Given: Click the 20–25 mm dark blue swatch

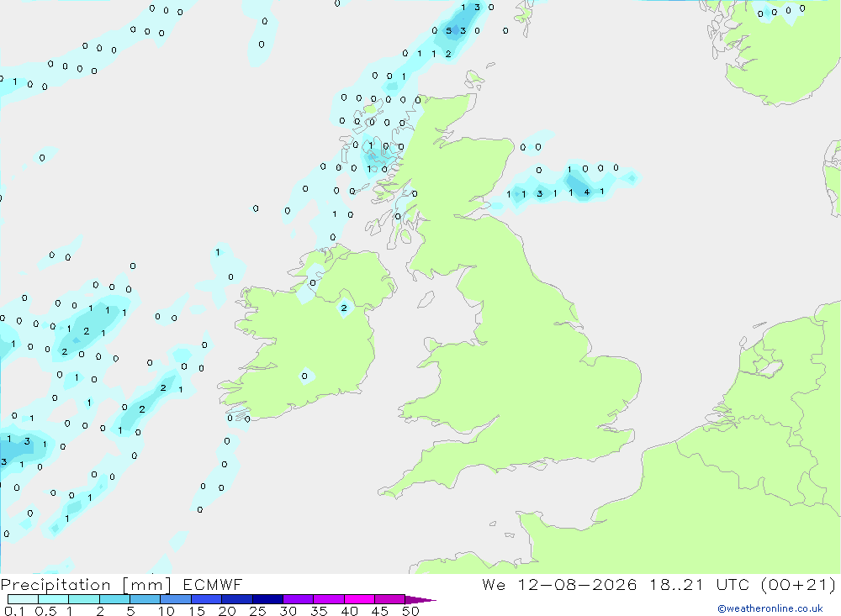Looking at the screenshot, I should tap(236, 599).
